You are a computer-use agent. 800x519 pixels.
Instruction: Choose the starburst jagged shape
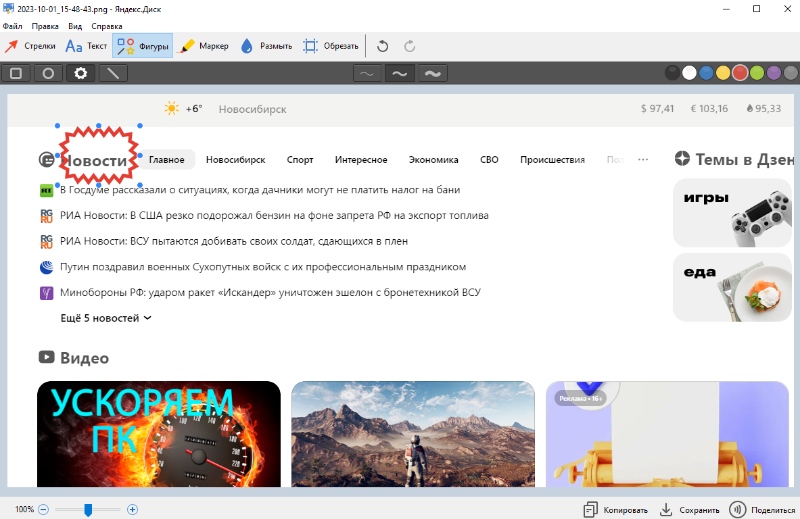(x=81, y=73)
